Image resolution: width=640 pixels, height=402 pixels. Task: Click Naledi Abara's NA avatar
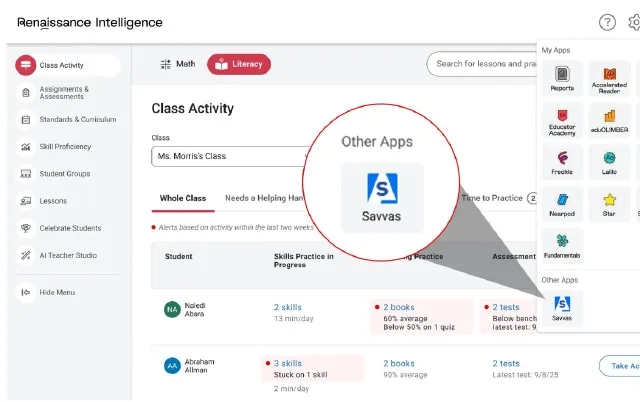(172, 309)
